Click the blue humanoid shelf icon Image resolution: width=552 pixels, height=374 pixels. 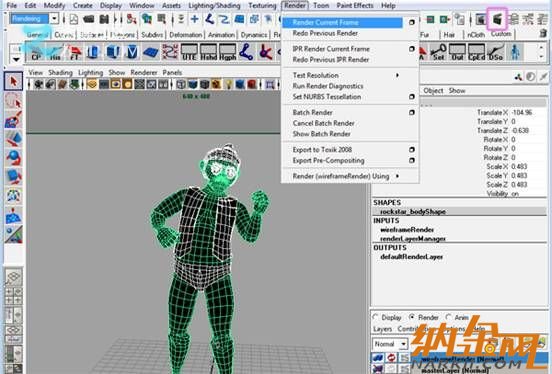515,52
